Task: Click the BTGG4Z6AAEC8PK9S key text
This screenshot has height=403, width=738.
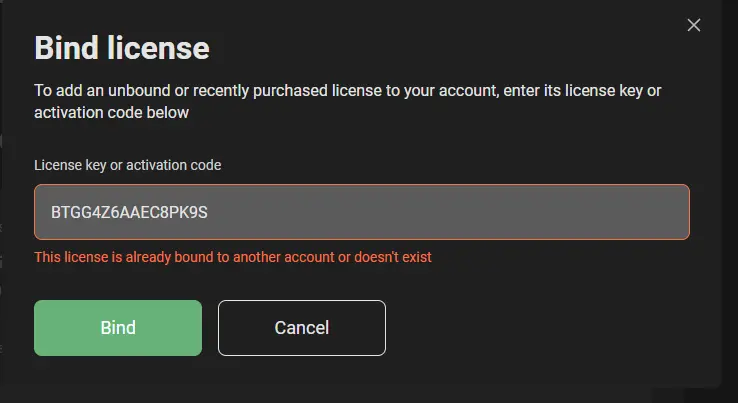Action: point(129,212)
